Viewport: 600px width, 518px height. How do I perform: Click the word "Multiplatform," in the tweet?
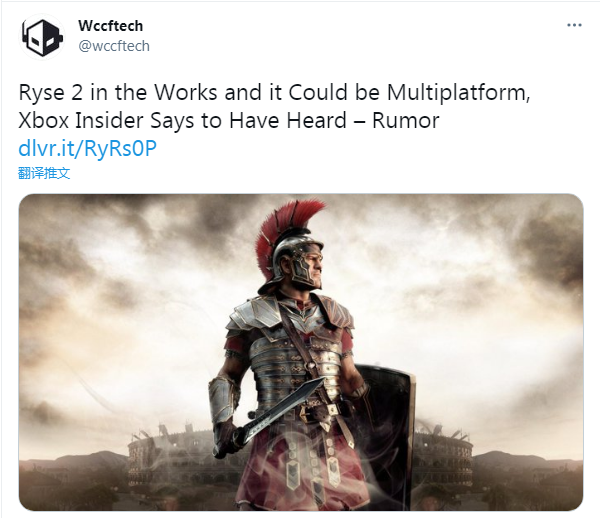[458, 93]
